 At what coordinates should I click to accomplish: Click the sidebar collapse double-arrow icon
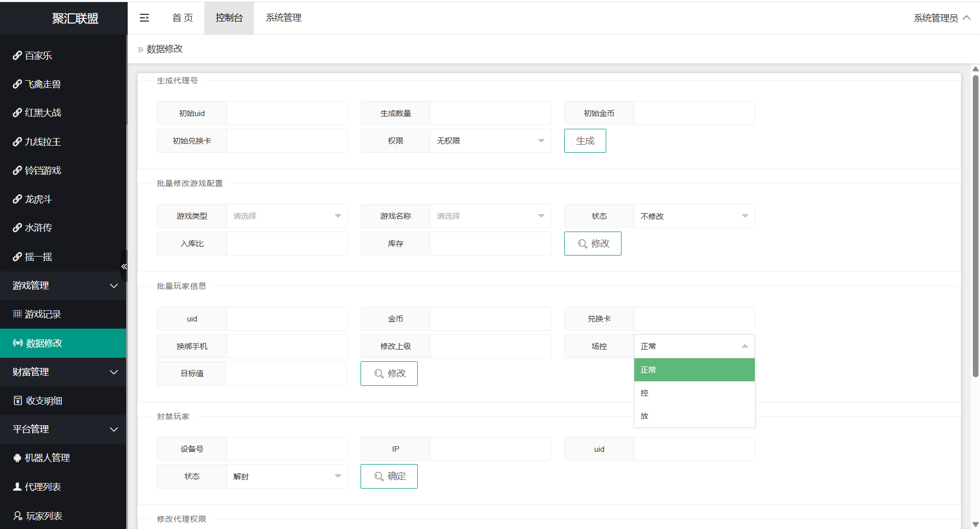(124, 266)
